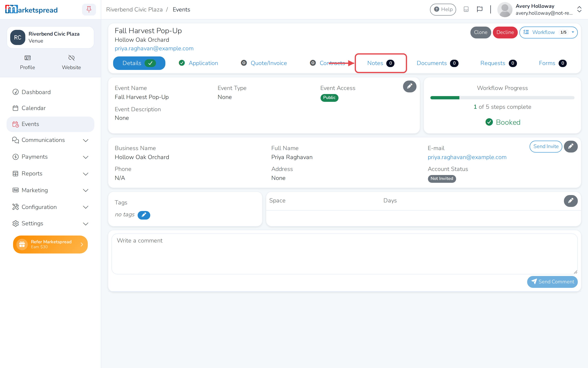Edit Space and Days pencil icon
The height and width of the screenshot is (368, 588).
570,201
